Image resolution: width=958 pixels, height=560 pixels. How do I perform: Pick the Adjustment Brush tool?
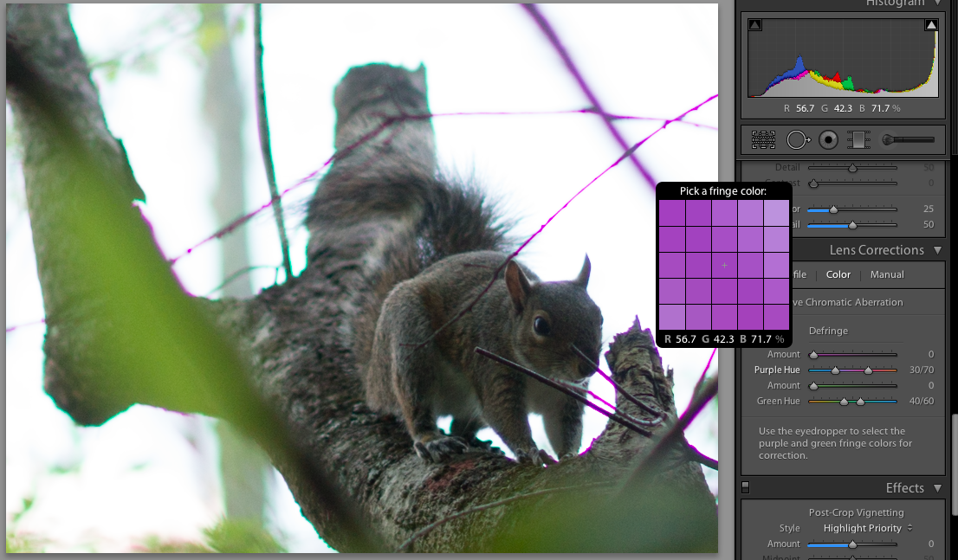tap(908, 139)
